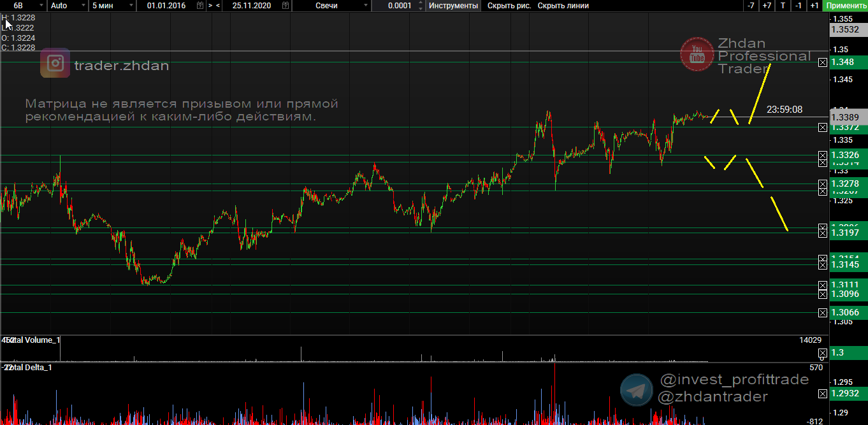
Task: Delete the 1.3197 level line
Action: pos(822,233)
